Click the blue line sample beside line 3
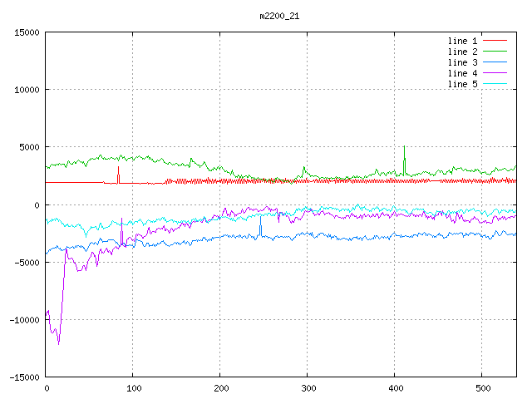Screen dimensions: 532x399 (x=495, y=62)
